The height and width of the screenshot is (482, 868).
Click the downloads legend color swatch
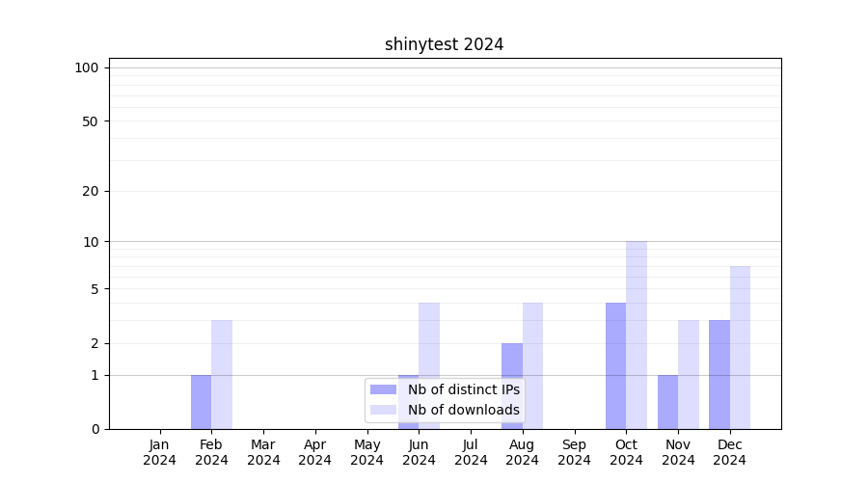[x=383, y=410]
